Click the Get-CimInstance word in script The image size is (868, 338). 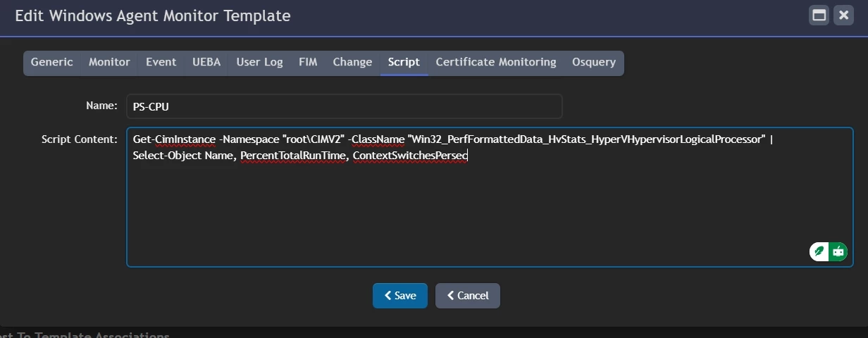tap(174, 140)
